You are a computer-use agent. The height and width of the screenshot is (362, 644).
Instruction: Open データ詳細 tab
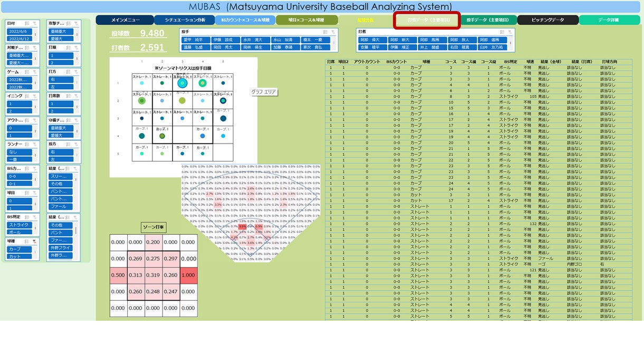pos(609,20)
